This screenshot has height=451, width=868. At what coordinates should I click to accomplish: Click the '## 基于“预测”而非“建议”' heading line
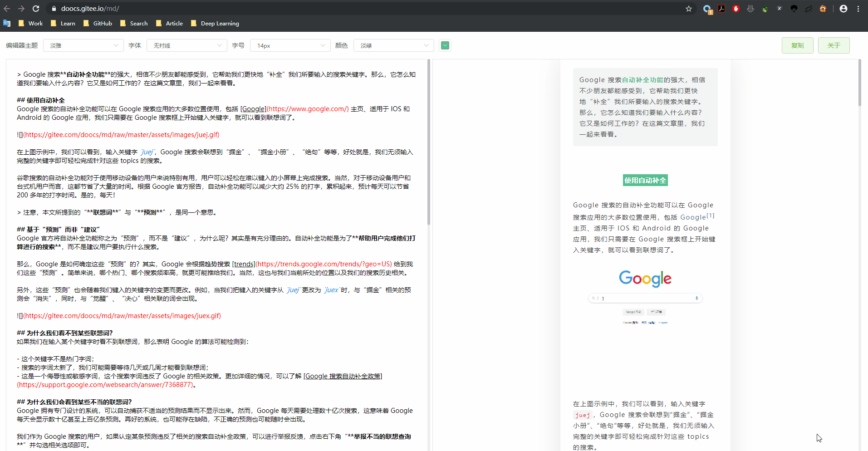point(58,230)
